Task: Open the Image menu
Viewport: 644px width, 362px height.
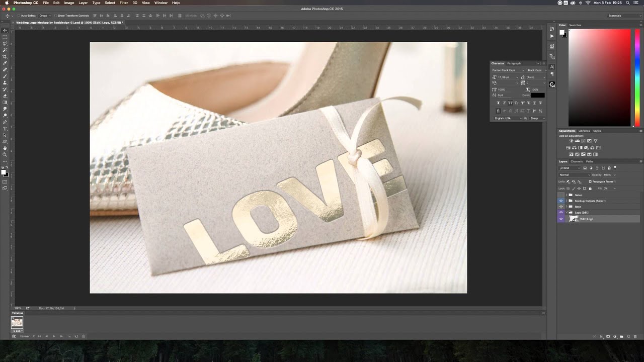Action: click(69, 3)
